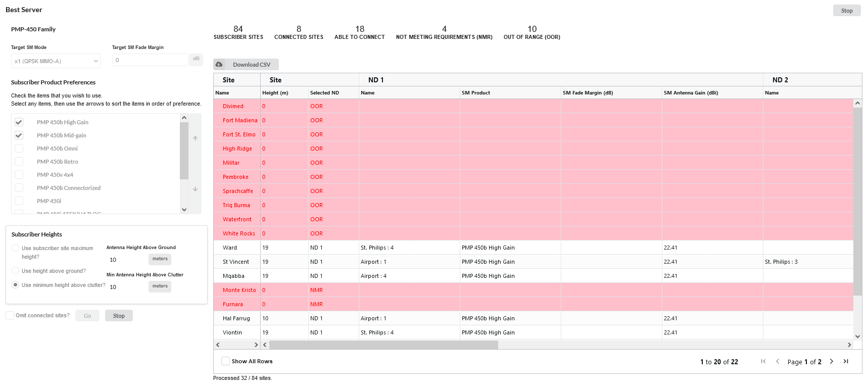Viewport: 868px width, 387px height.
Task: Select the Fort Madiena site row
Action: (534, 120)
